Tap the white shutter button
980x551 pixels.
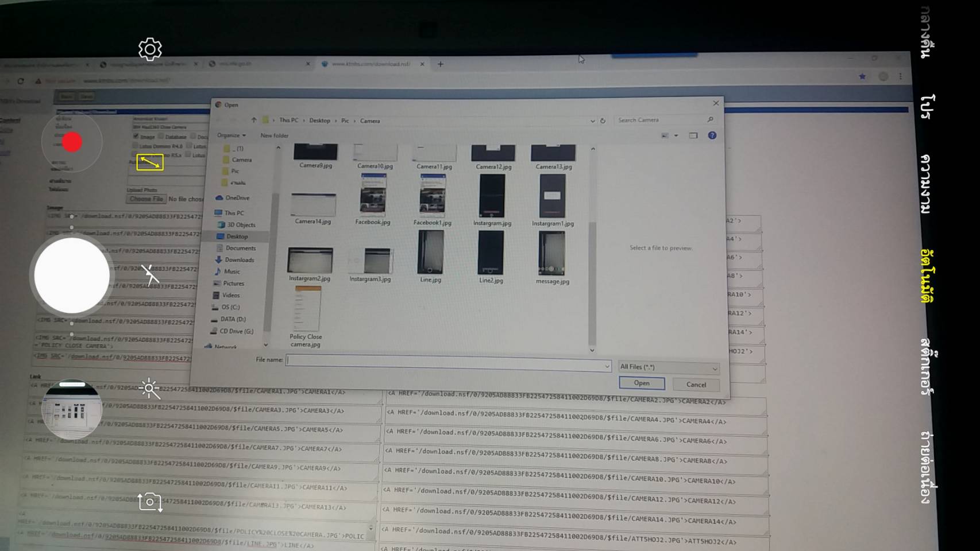coord(72,275)
